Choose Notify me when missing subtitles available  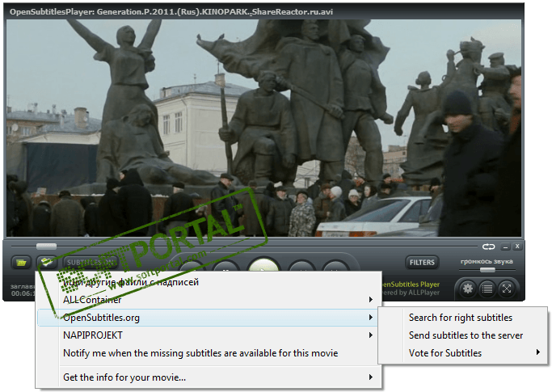(x=209, y=353)
